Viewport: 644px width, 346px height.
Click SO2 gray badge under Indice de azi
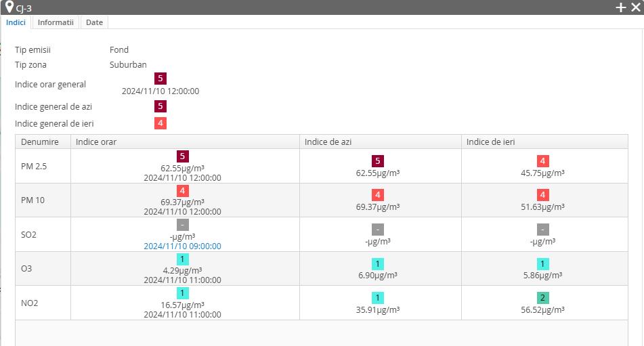click(x=378, y=230)
